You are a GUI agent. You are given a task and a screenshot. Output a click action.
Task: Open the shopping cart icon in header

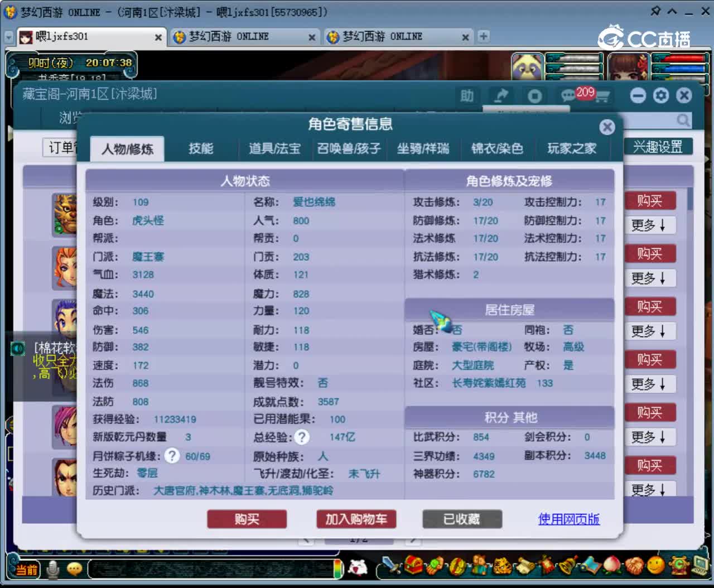(x=602, y=97)
